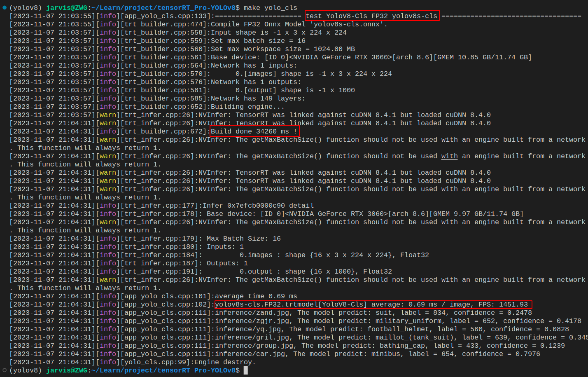Click 'Max Batch Size: 16' message
This screenshot has height=377, width=588.
tap(244, 239)
